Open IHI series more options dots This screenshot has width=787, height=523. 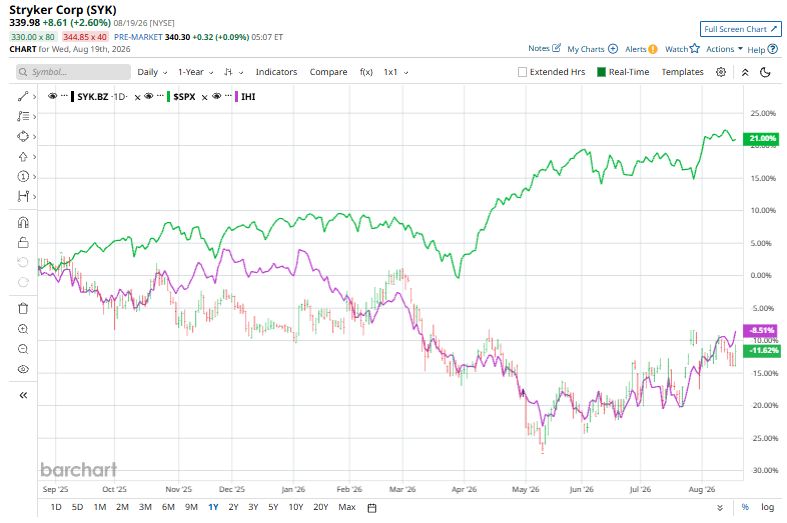point(228,95)
